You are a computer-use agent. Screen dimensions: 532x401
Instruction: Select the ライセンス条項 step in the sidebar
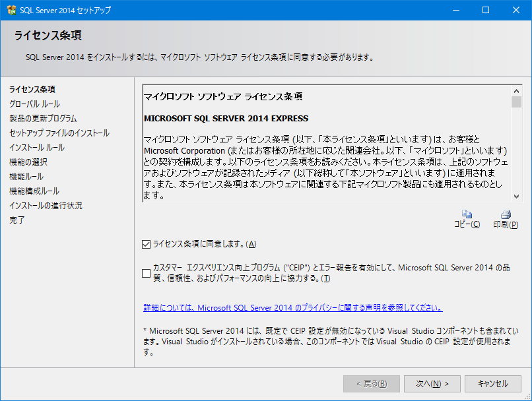[32, 90]
